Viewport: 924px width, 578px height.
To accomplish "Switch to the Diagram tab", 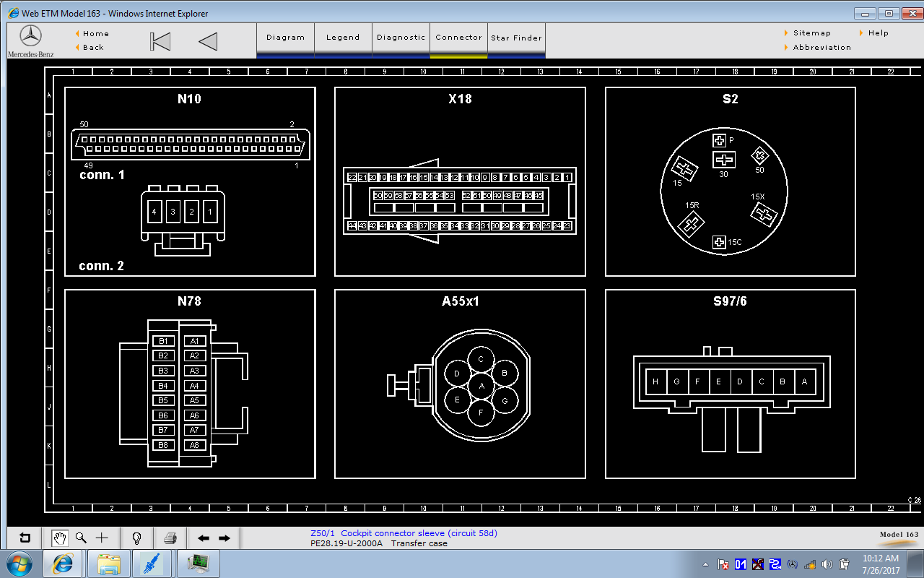I will [x=285, y=38].
